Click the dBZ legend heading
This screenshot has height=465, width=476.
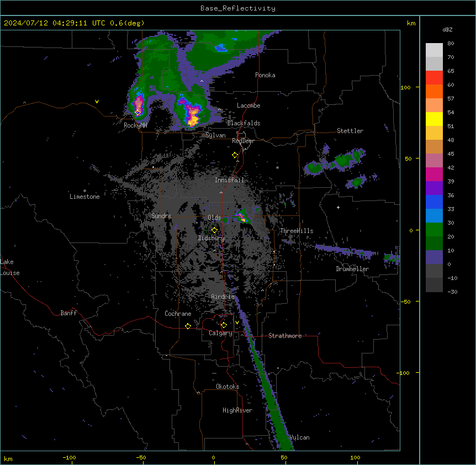click(447, 30)
